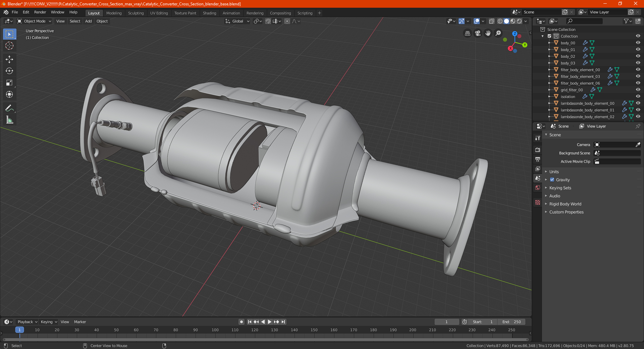Viewport: 644px width, 349px height.
Task: Click outliner search field
Action: pyautogui.click(x=584, y=21)
